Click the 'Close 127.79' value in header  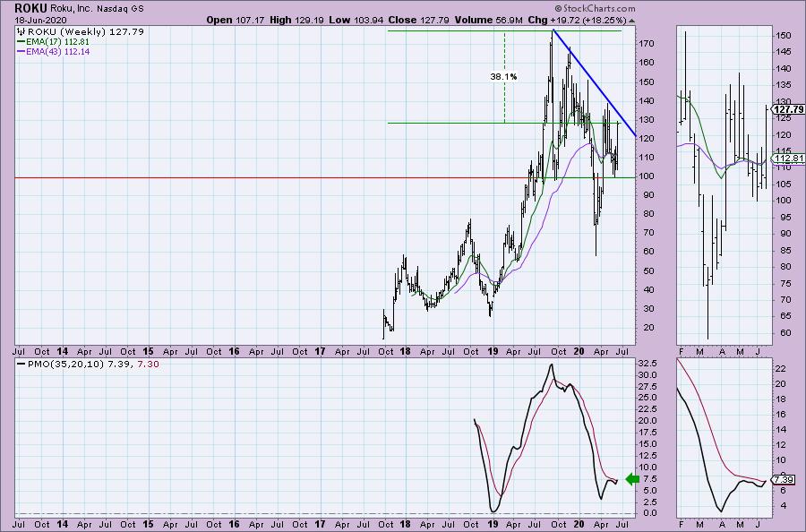tap(418, 20)
